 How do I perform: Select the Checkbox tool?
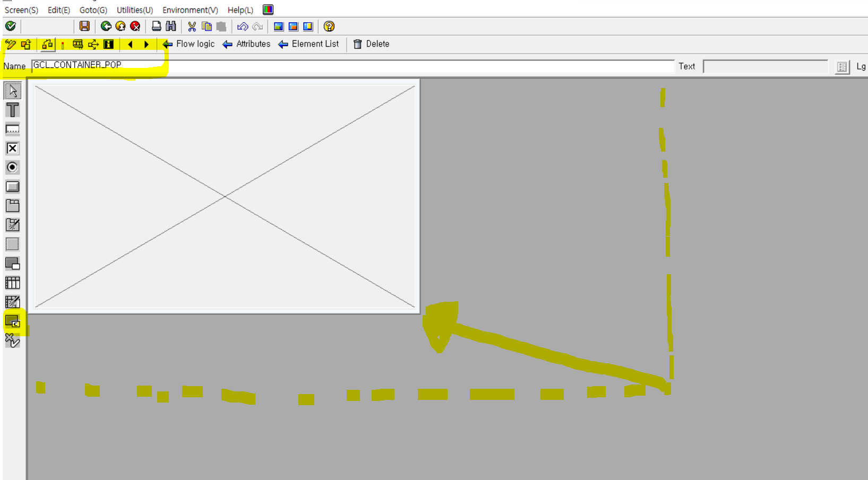13,148
